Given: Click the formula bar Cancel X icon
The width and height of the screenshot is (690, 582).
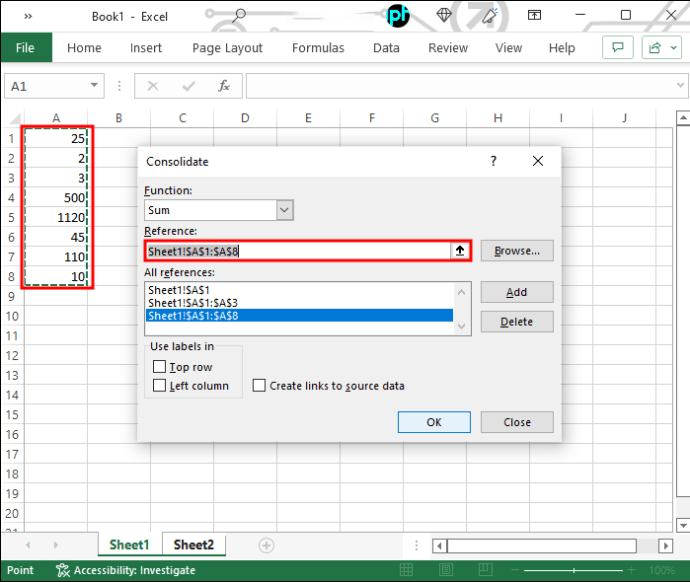Looking at the screenshot, I should pyautogui.click(x=153, y=86).
